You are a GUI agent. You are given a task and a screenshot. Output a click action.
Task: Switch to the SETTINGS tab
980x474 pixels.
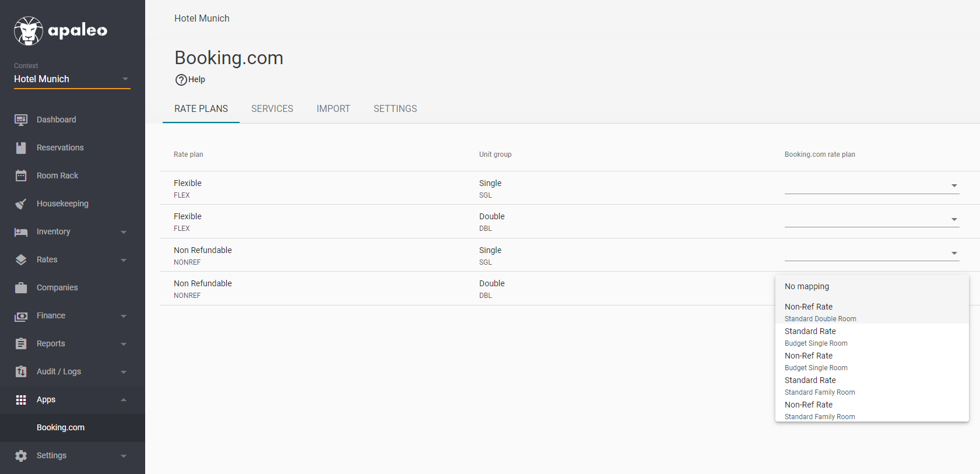click(395, 109)
